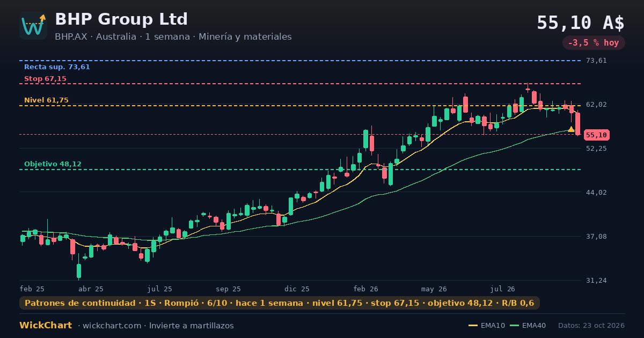This screenshot has height=338, width=644.
Task: Click the sep 25 date label
Action: (229, 289)
